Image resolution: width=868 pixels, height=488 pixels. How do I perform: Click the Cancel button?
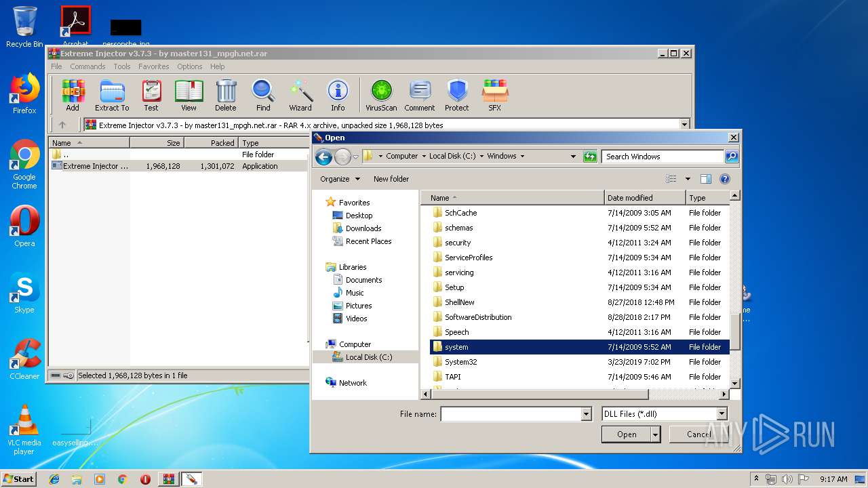698,434
